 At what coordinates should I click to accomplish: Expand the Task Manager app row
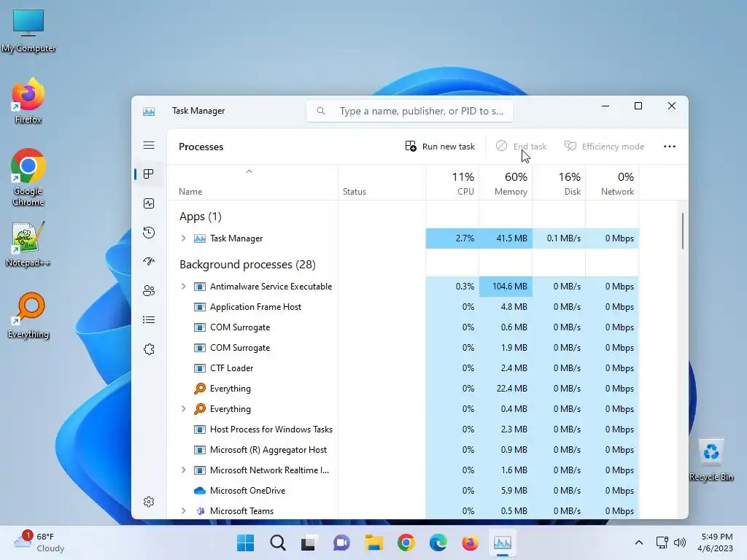(183, 238)
